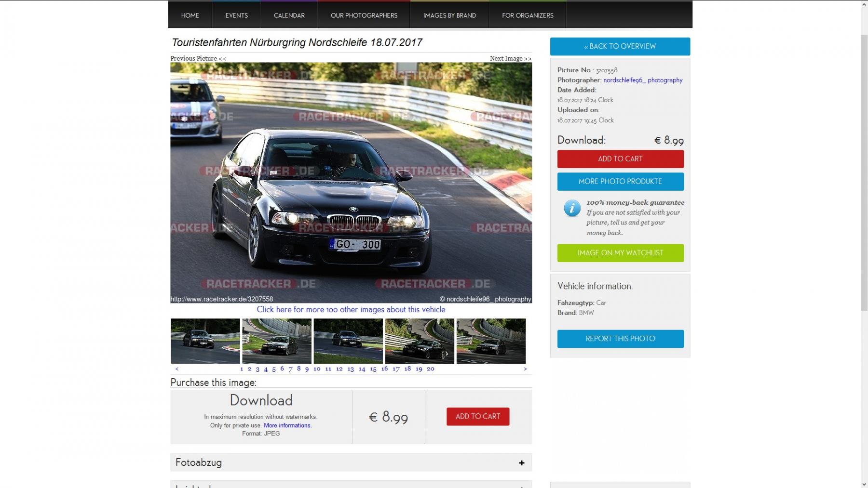Select the first BMW thumbnail image

[x=205, y=341]
